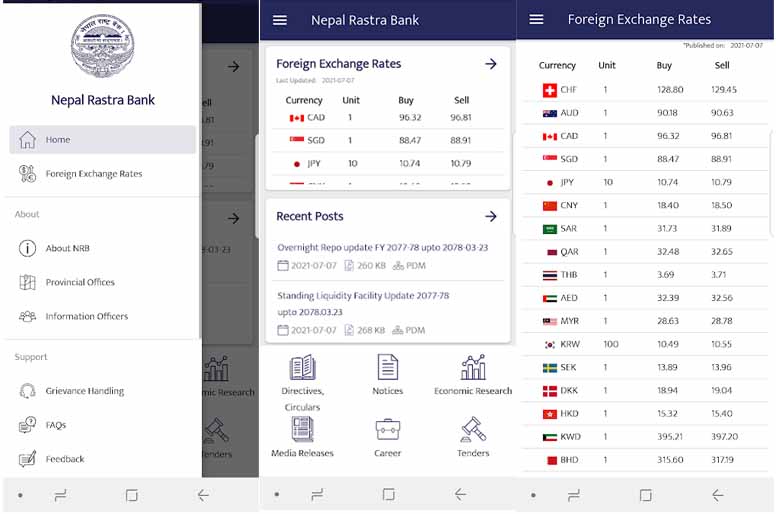Tap the AUD Australian flag icon

tap(550, 113)
